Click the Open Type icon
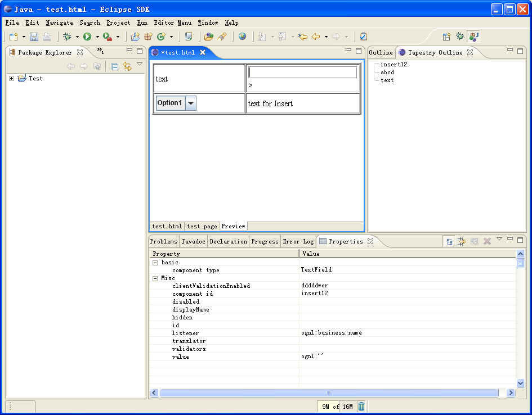Screen dimensions: 532x415 tap(188, 37)
